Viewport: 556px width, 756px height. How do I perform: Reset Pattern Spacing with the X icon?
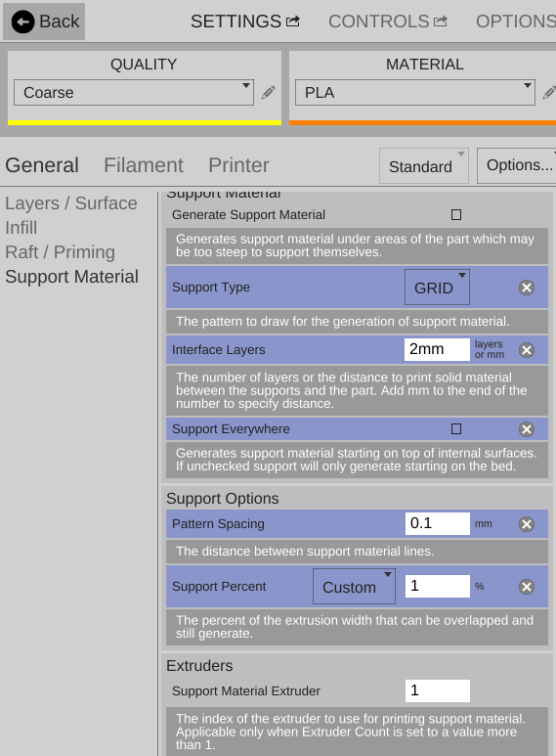coord(527,524)
